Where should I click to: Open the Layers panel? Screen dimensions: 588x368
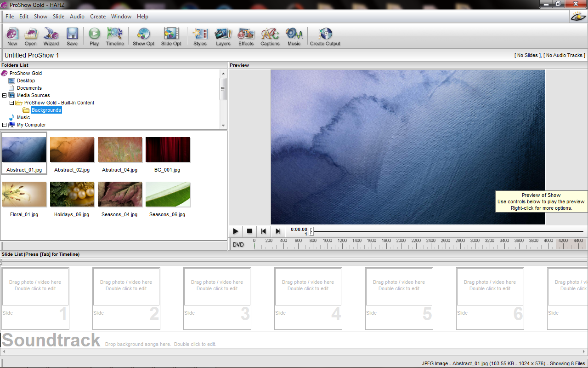point(223,36)
